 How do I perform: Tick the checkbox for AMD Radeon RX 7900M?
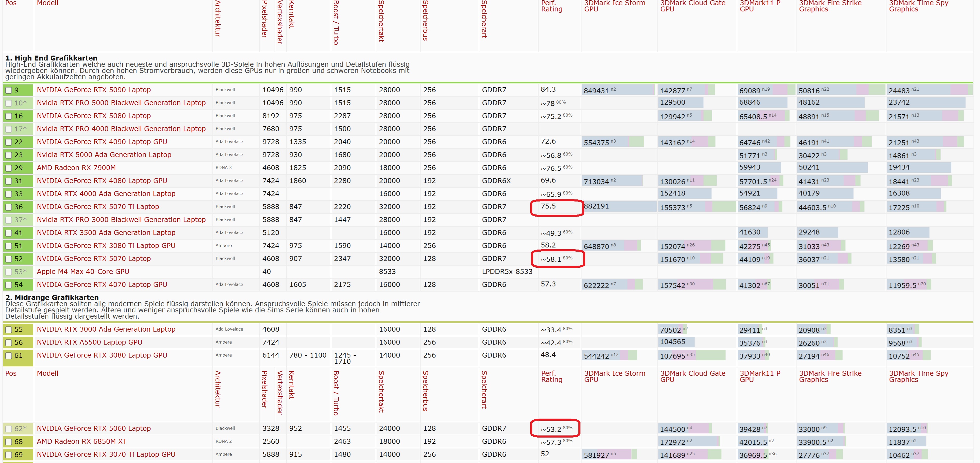[9, 168]
